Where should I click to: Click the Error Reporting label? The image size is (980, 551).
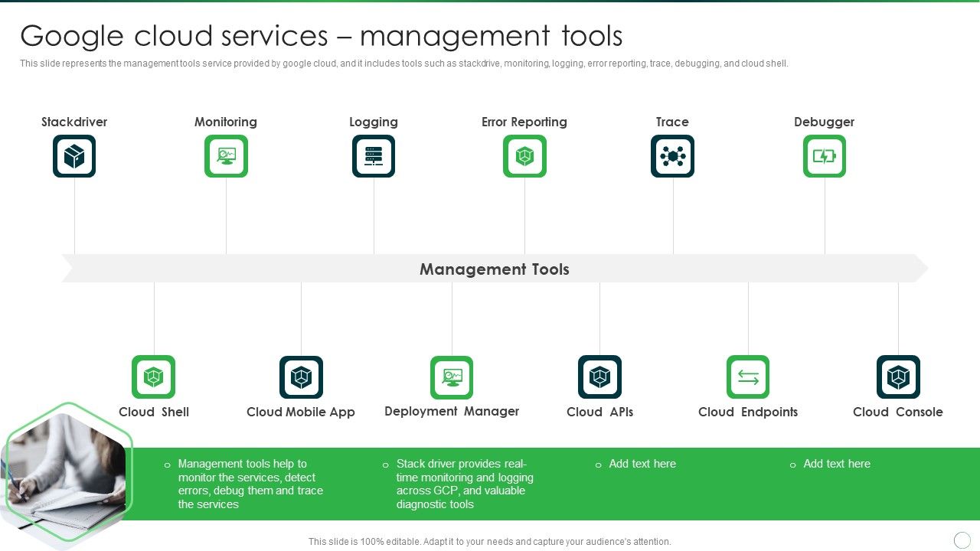[524, 122]
